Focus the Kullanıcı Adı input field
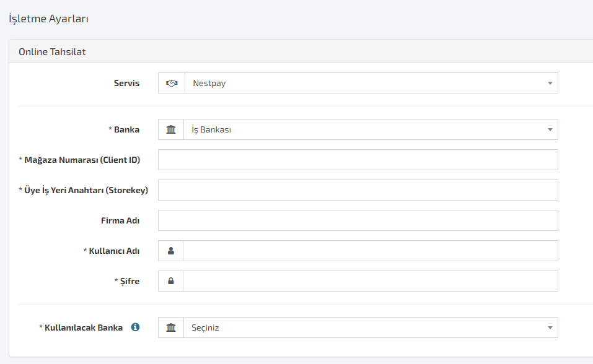Viewport: 593px width, 364px height. [x=371, y=251]
